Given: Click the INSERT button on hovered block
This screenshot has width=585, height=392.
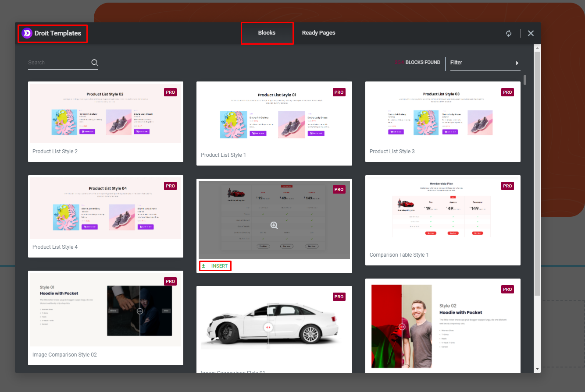Looking at the screenshot, I should coord(215,266).
